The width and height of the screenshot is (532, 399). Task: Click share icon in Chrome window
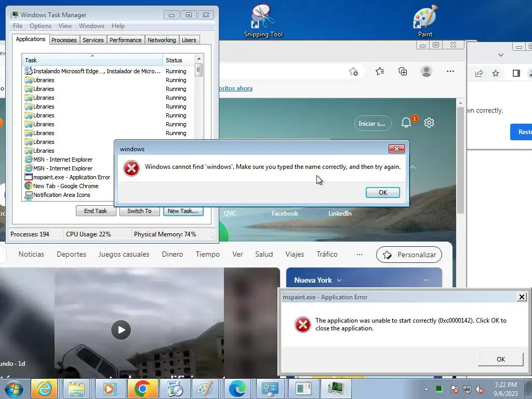coord(479,73)
